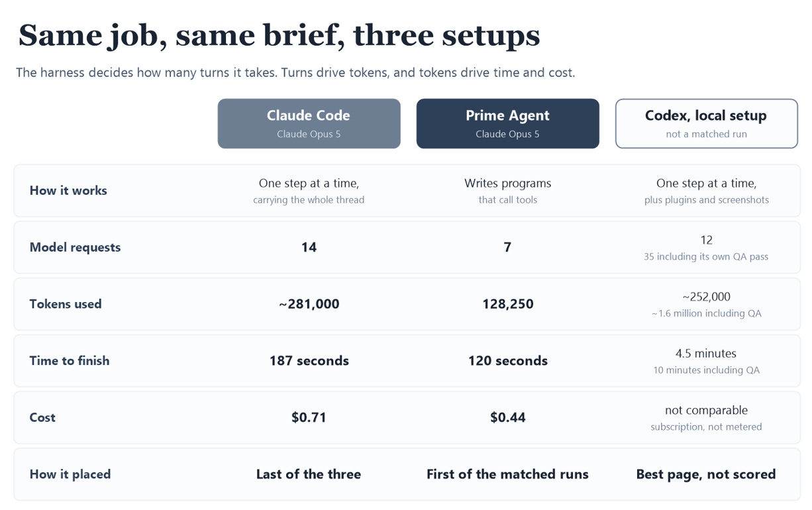The width and height of the screenshot is (812, 510).
Task: Click the 14 model requests value
Action: (x=309, y=248)
